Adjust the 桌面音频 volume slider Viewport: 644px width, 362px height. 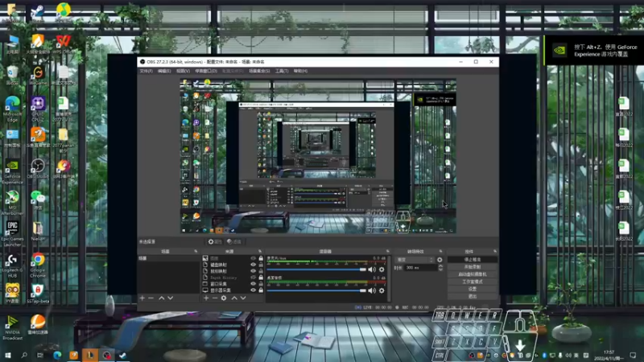click(x=316, y=290)
